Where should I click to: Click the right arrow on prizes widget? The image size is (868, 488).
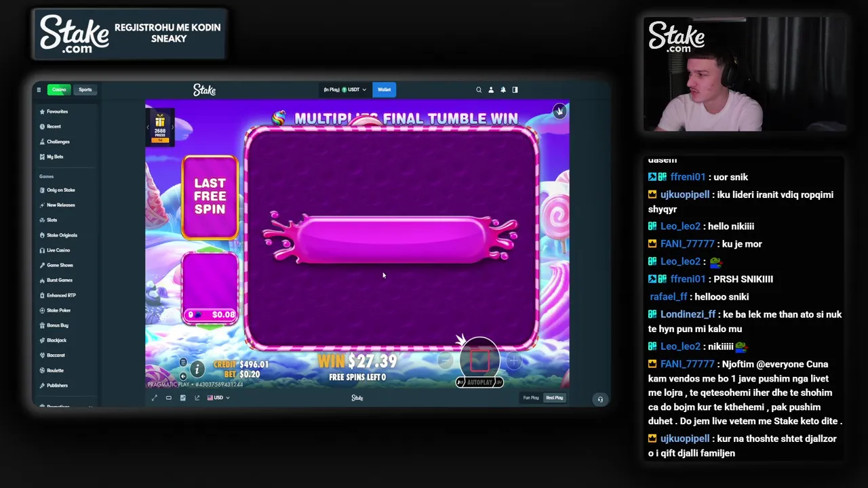[x=172, y=127]
